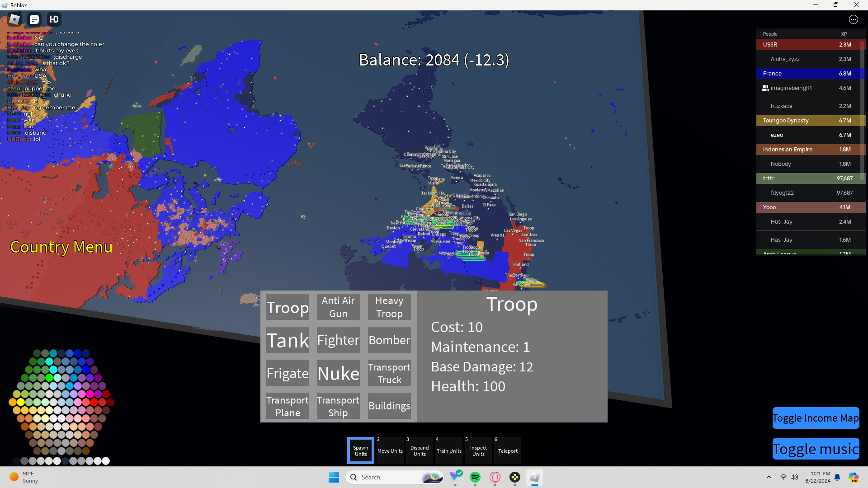868x488 pixels.
Task: Open the Roblox main menu icon
Action: 14,19
